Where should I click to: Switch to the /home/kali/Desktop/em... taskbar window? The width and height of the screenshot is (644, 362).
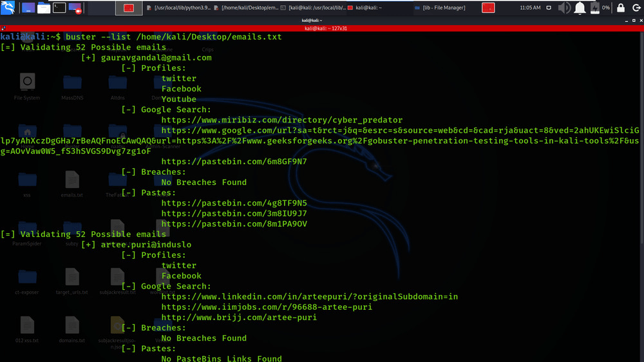click(246, 8)
